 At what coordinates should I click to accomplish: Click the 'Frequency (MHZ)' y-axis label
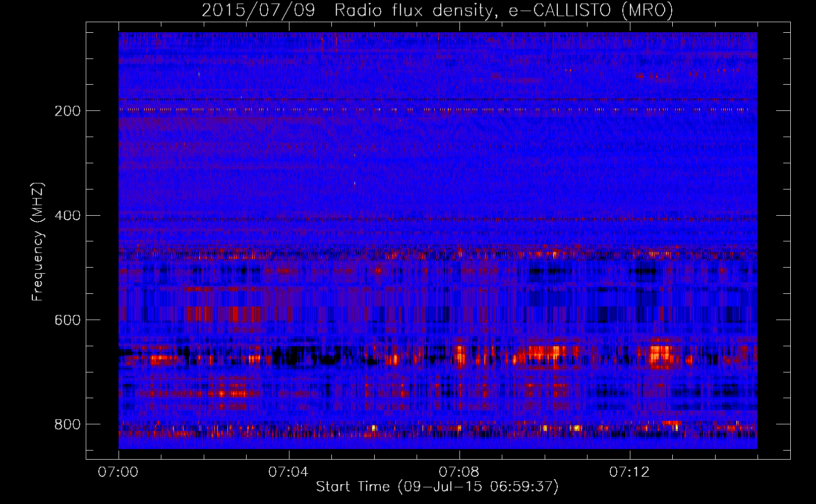tap(38, 241)
